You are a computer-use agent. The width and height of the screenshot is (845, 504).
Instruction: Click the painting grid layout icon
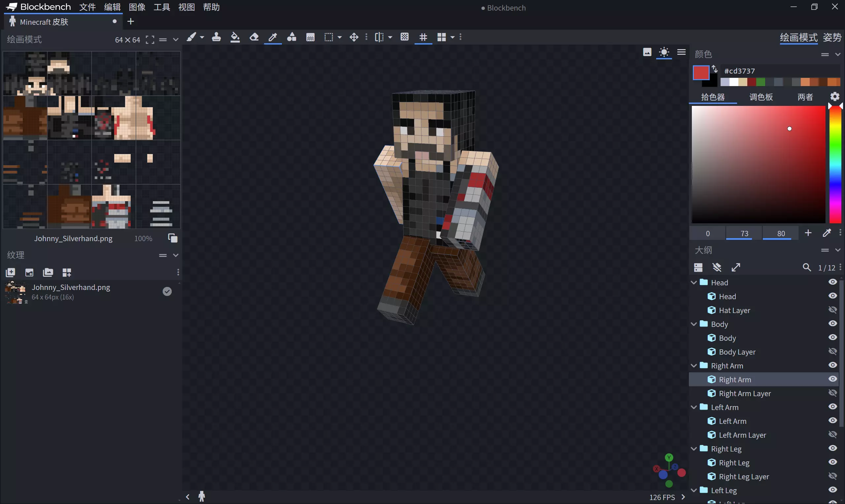pos(441,37)
